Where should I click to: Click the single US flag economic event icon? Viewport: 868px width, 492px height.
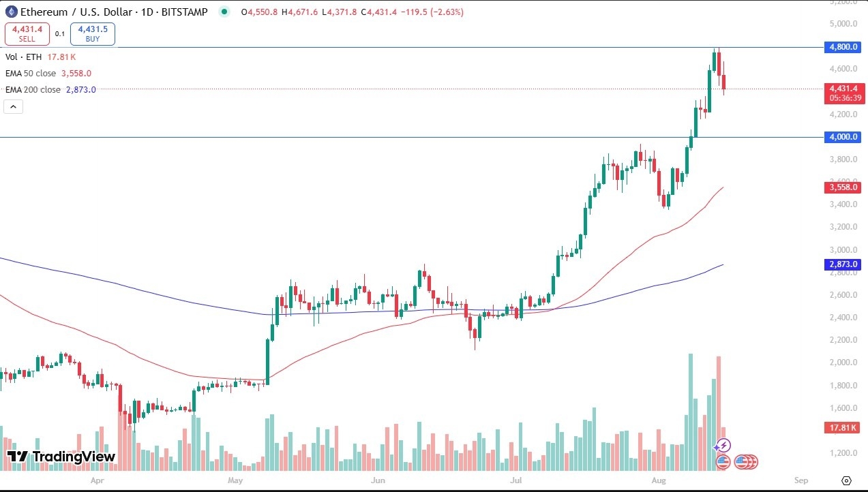point(723,462)
